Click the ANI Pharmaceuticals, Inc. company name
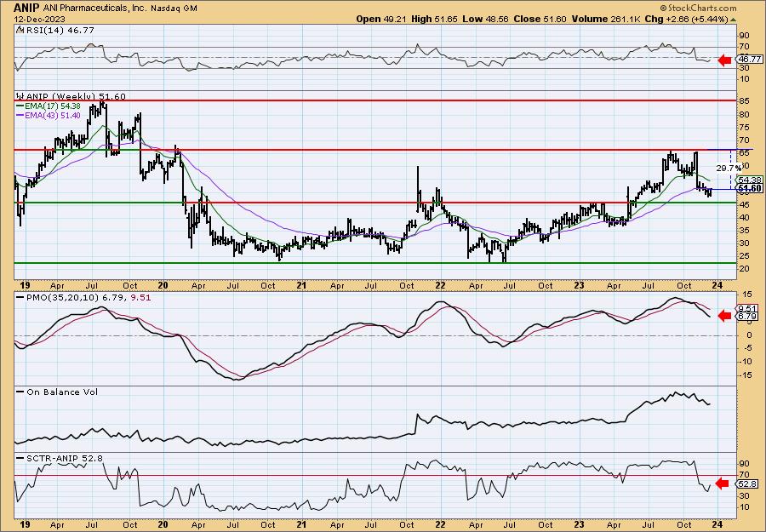This screenshot has height=532, width=766. point(94,9)
